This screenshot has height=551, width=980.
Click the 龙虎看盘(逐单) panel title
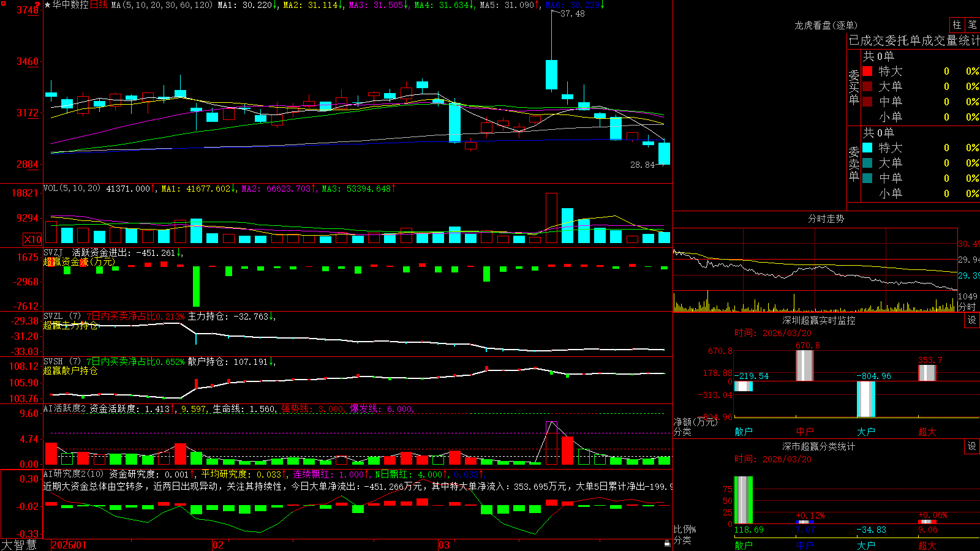tap(826, 25)
